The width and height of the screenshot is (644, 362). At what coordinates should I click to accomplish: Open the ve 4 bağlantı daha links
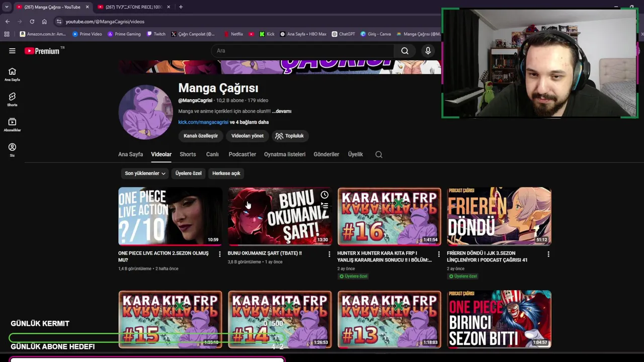(x=249, y=122)
